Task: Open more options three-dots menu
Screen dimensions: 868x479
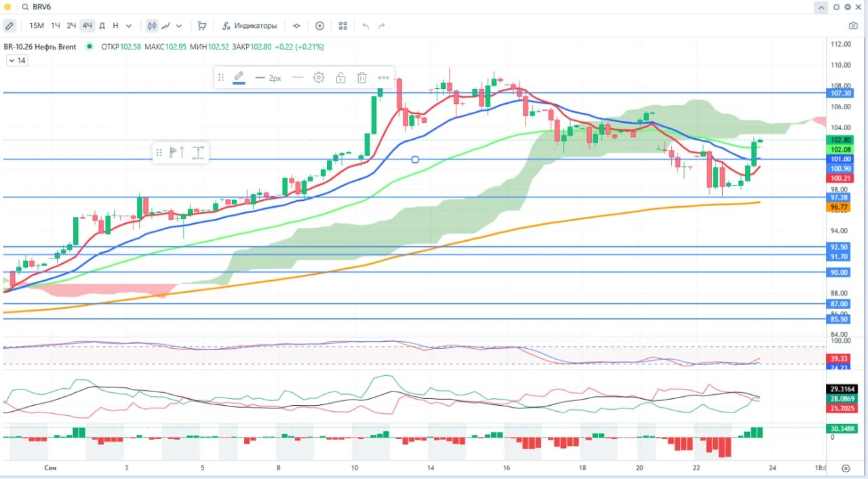Action: coord(384,77)
